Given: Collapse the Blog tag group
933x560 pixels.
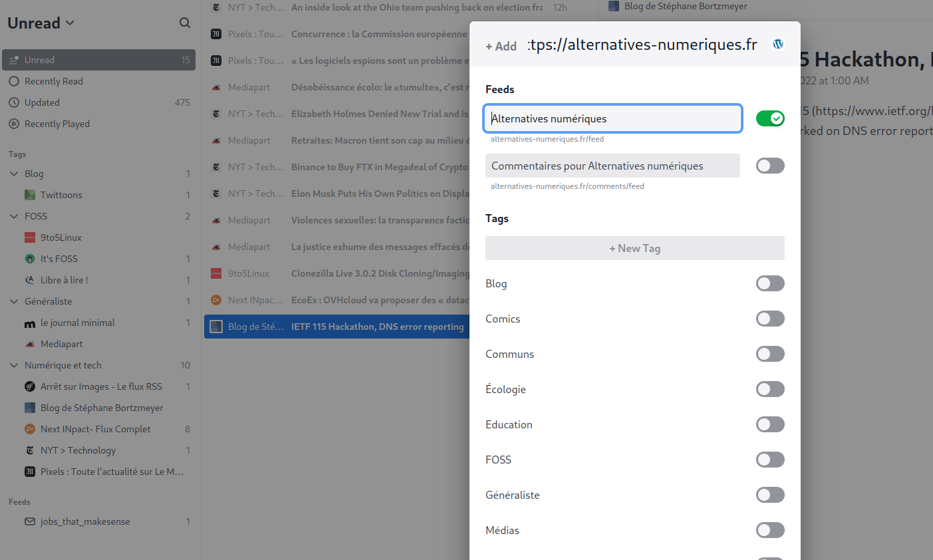Looking at the screenshot, I should pos(14,174).
